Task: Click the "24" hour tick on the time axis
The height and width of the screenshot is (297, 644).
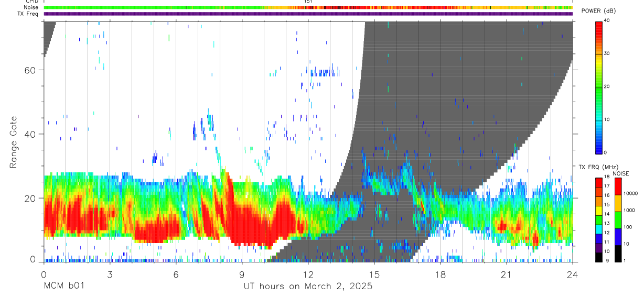Action: [x=573, y=274]
